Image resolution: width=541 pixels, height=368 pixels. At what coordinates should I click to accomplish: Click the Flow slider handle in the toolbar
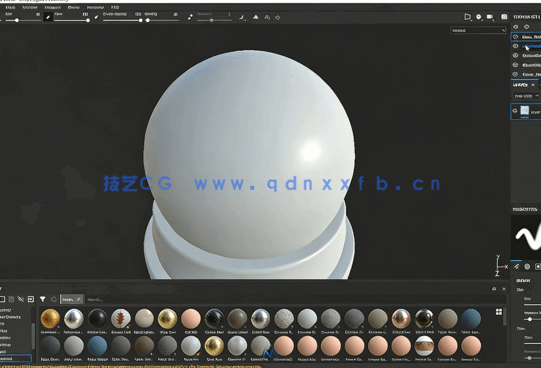point(88,20)
